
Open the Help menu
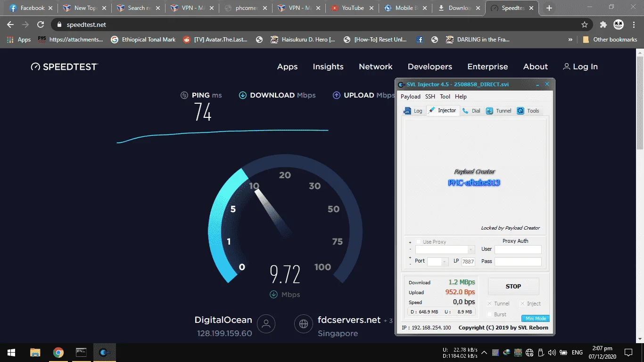pyautogui.click(x=461, y=97)
